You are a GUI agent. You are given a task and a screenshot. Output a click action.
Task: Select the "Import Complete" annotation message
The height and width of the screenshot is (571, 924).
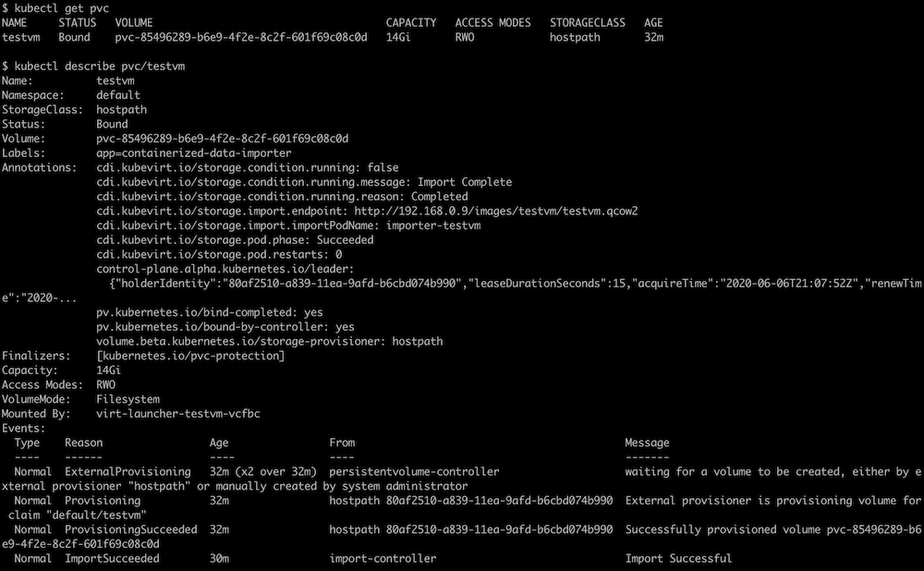(x=464, y=182)
